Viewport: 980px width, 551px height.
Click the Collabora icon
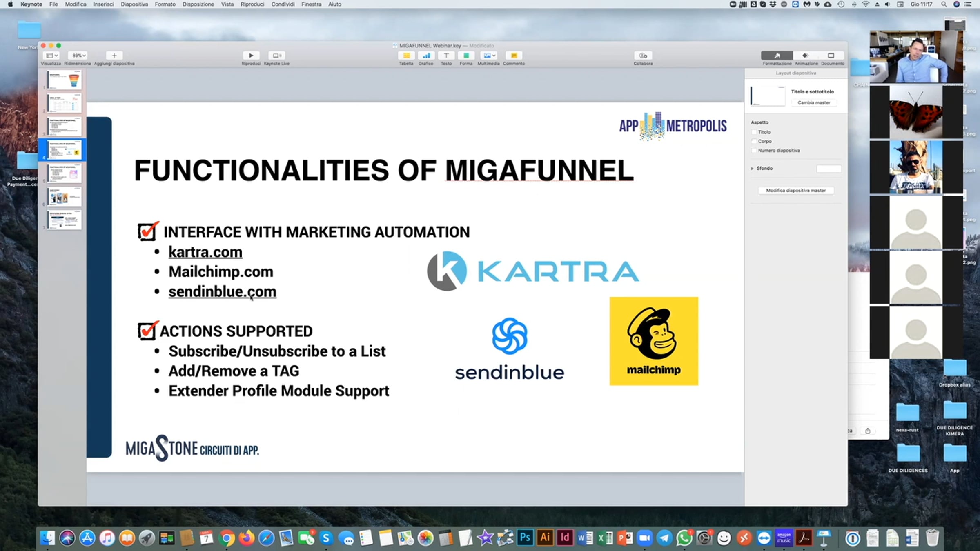(643, 56)
